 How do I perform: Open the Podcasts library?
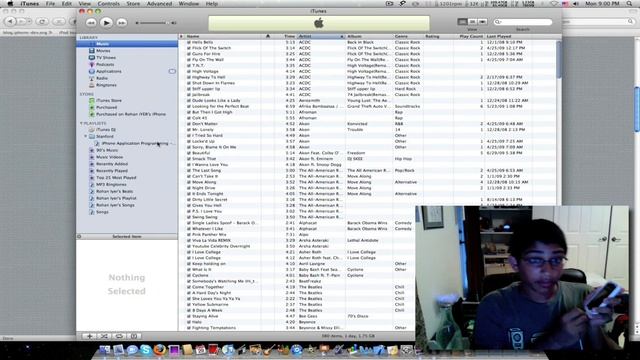click(105, 64)
